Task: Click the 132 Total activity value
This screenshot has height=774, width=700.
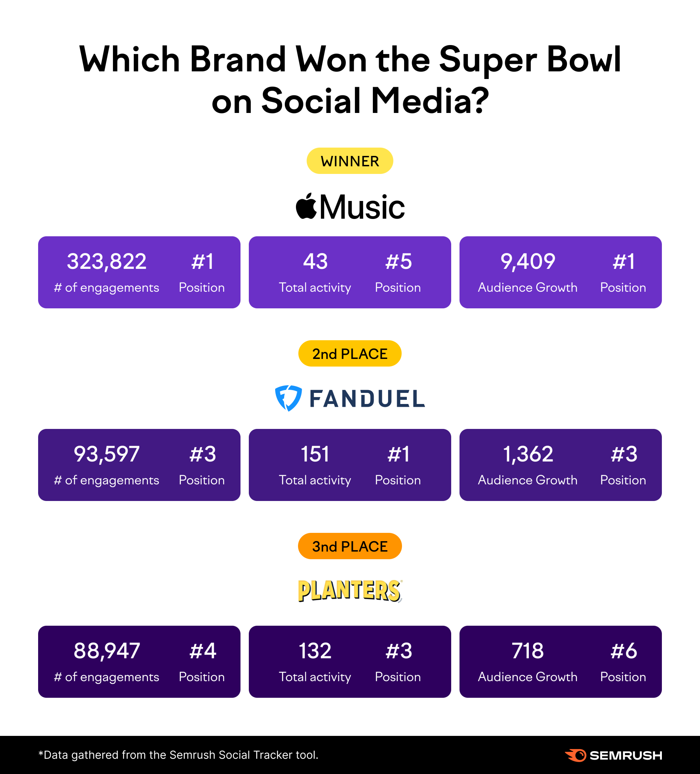Action: (315, 651)
